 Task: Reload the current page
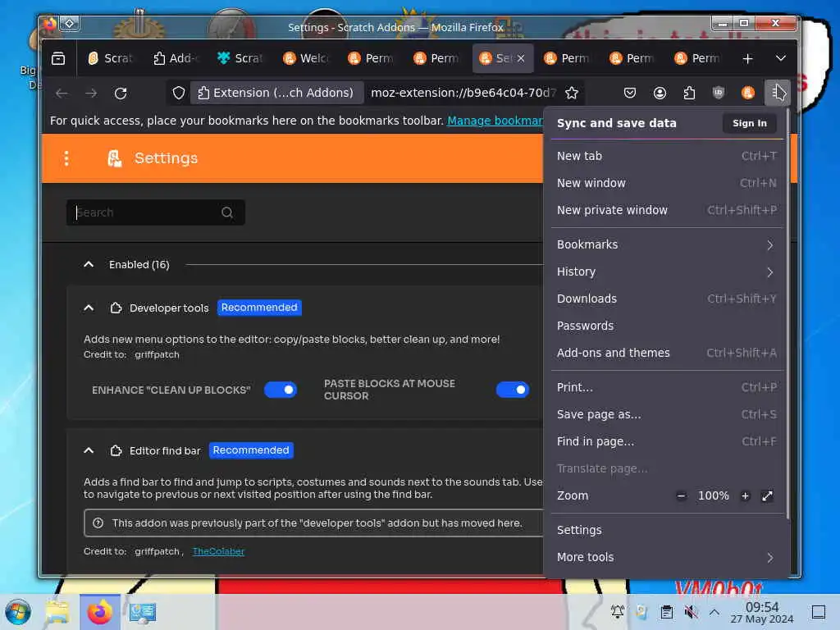click(x=121, y=94)
